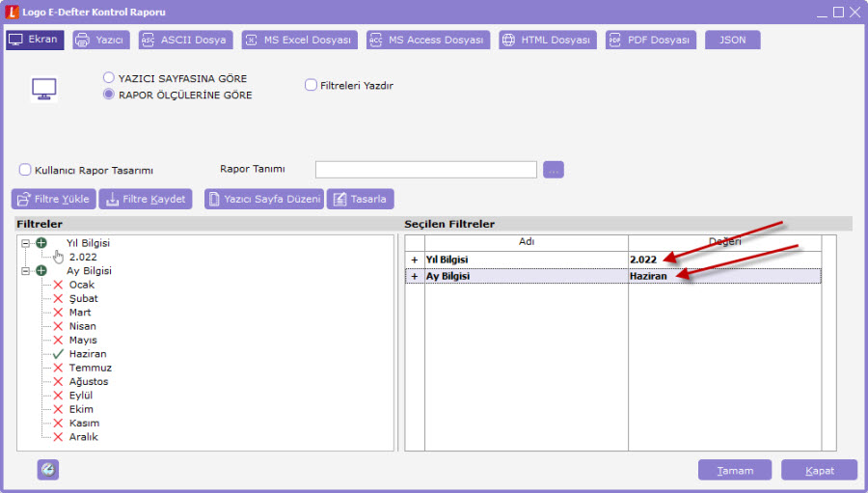This screenshot has width=868, height=493.
Task: Click the red X icon beside Aralık
Action: click(58, 437)
